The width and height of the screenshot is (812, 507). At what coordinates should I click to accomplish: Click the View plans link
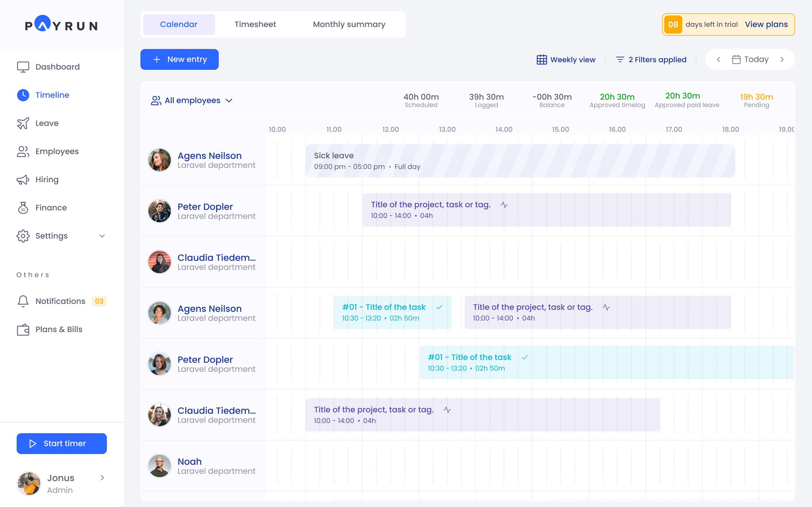click(x=766, y=25)
